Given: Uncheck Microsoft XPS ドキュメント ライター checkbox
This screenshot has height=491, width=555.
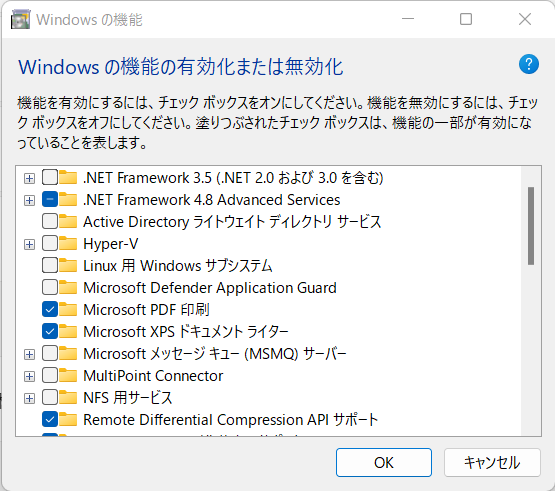Looking at the screenshot, I should point(50,331).
